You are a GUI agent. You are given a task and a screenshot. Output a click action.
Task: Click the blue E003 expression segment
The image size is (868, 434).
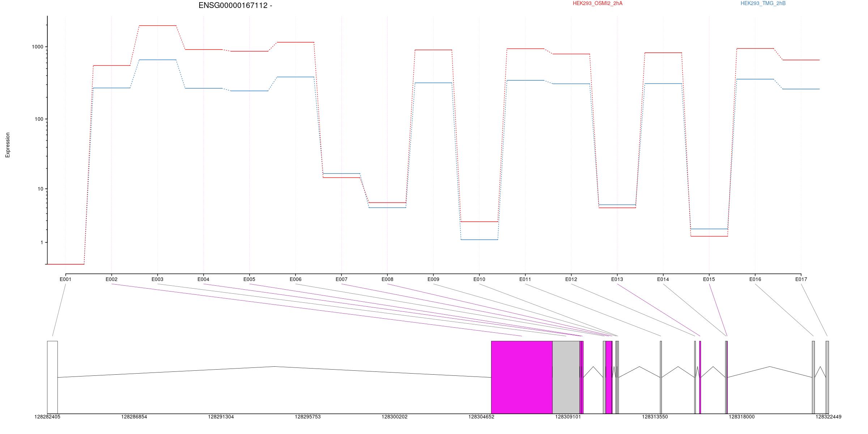(158, 60)
